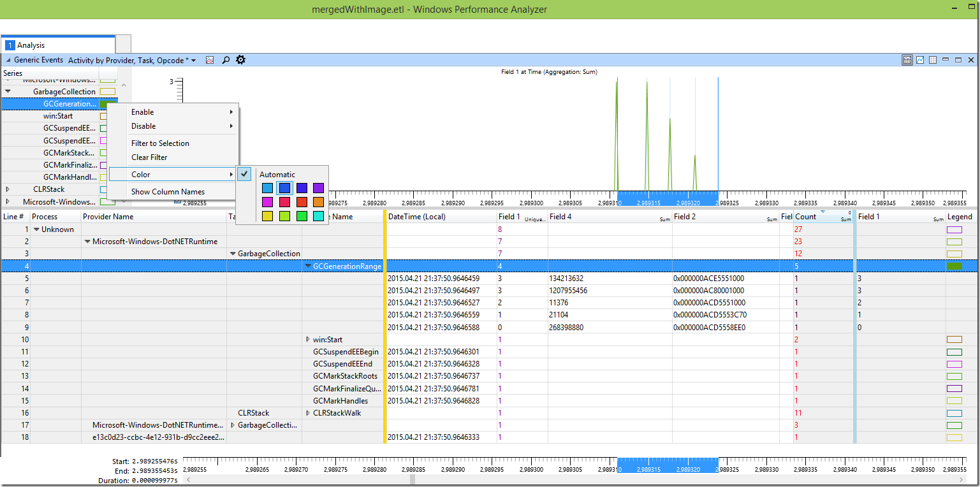Image resolution: width=980 pixels, height=487 pixels.
Task: Click the Field 2 column header
Action: [726, 217]
